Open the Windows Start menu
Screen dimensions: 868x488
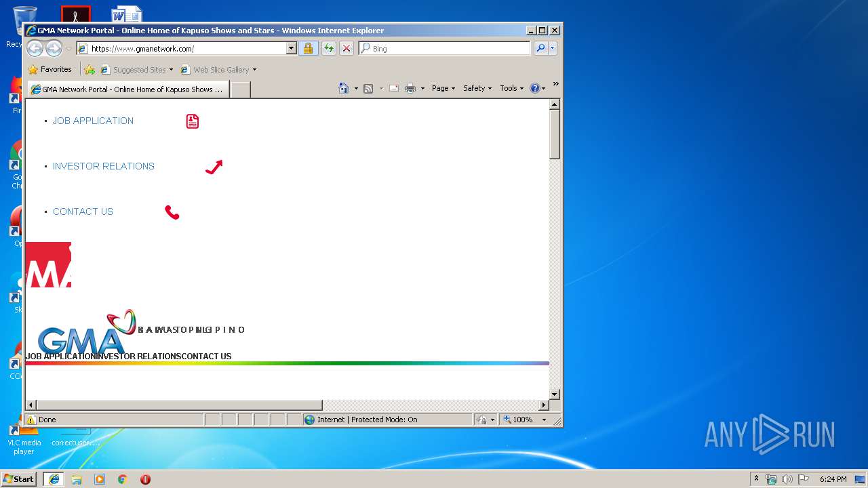click(x=19, y=479)
